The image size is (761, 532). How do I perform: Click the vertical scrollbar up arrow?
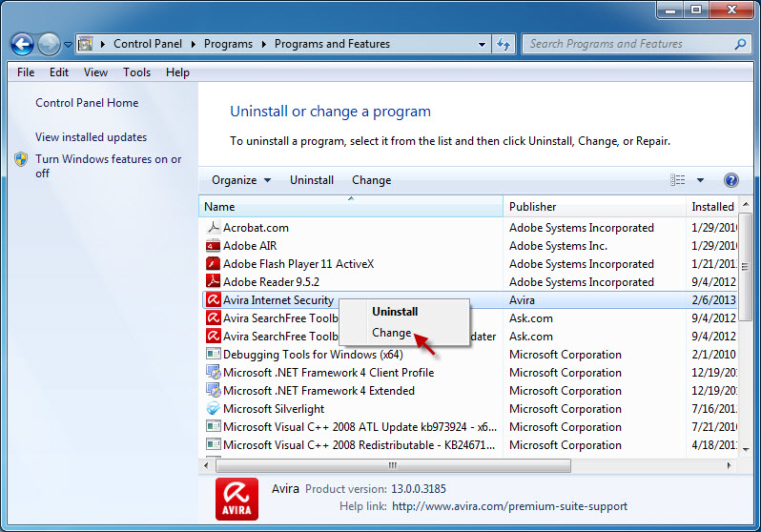coord(746,204)
